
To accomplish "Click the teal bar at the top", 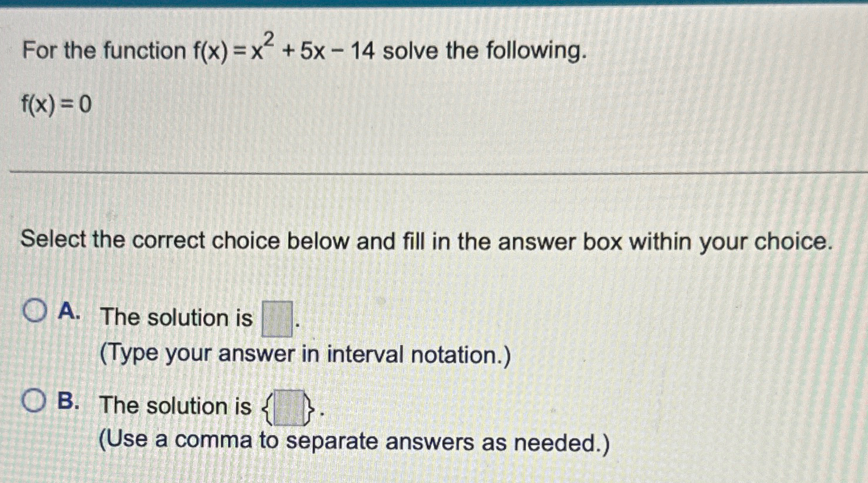I will pos(434,4).
